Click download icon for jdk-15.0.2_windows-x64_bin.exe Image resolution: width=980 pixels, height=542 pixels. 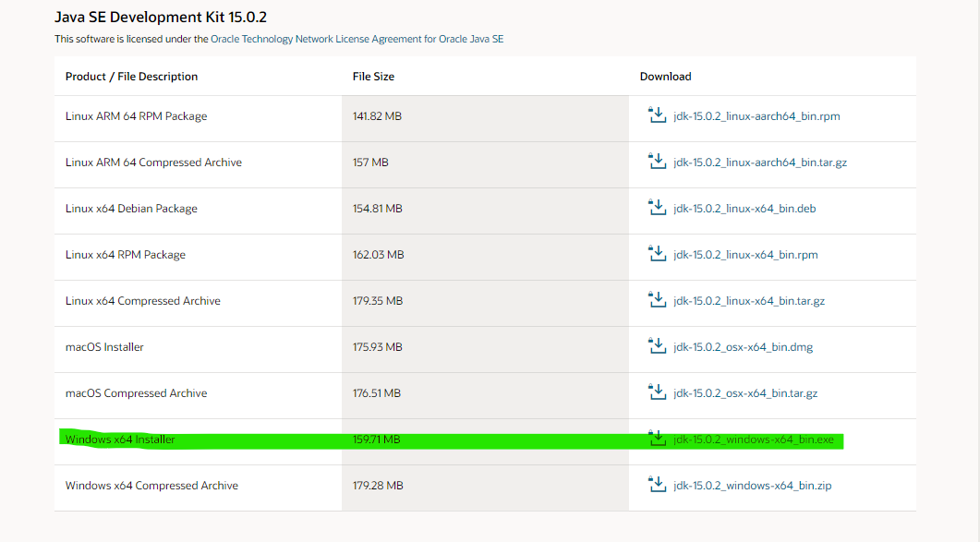click(x=657, y=439)
